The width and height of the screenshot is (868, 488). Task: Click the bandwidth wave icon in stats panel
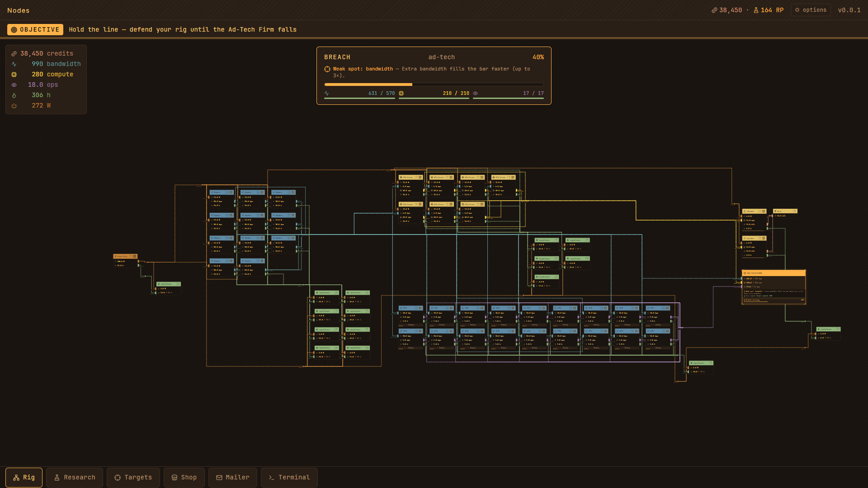tap(14, 64)
